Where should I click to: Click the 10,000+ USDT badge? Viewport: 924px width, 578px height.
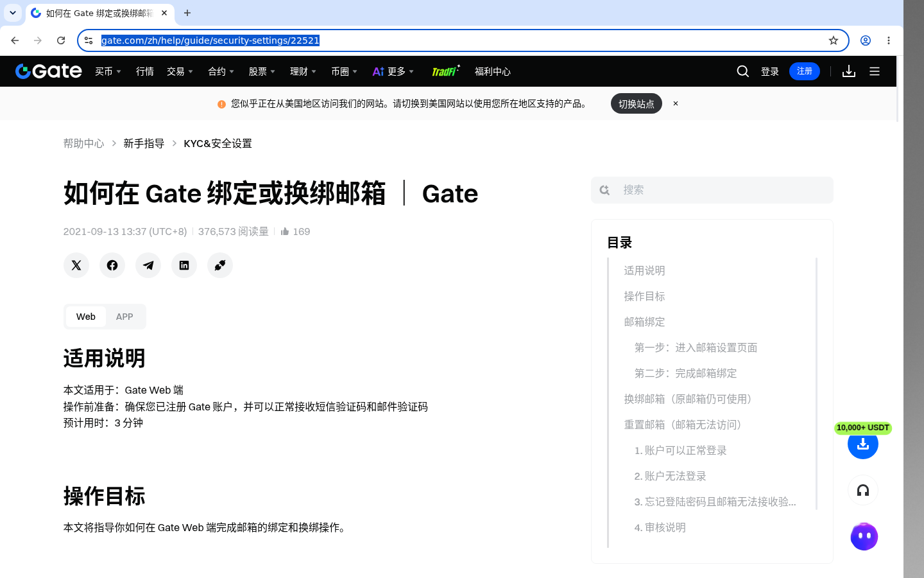(863, 428)
